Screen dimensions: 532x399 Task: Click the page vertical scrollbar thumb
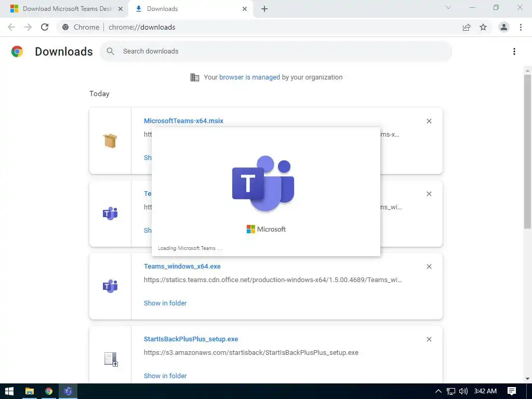point(527,151)
